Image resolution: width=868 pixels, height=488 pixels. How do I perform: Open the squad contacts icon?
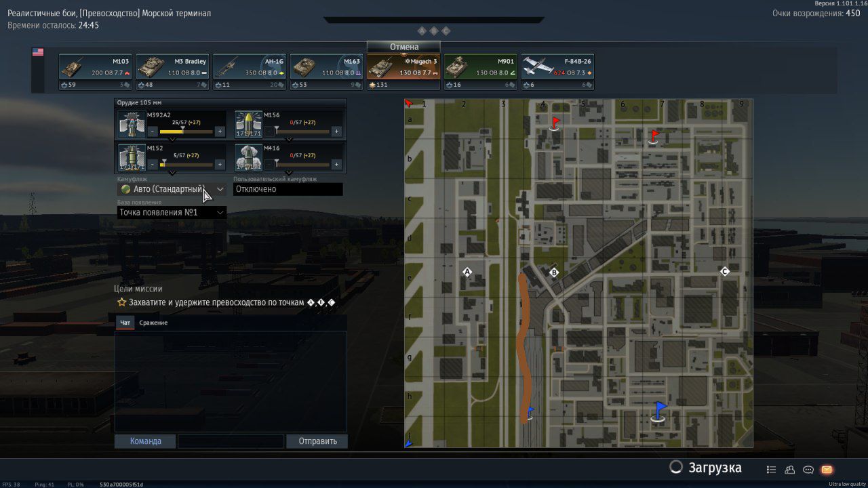pyautogui.click(x=789, y=470)
